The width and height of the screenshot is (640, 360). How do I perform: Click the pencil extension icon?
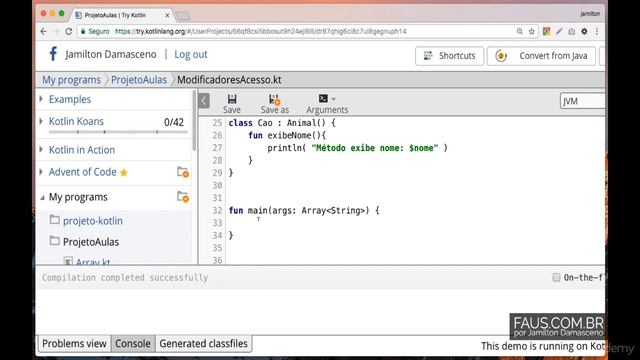[x=559, y=31]
